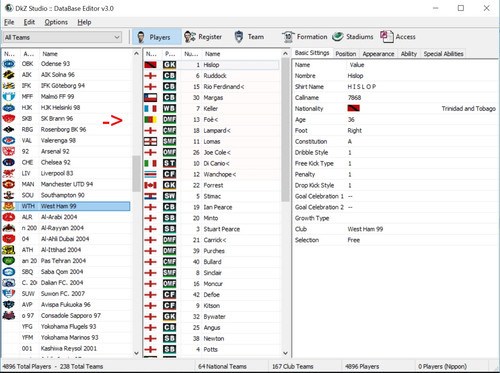Click the GK position badge for Hislop
This screenshot has height=373, width=500.
pyautogui.click(x=169, y=65)
